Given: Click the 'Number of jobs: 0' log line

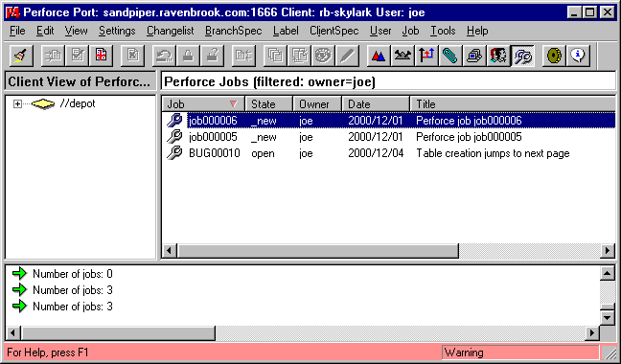Looking at the screenshot, I should coord(73,274).
